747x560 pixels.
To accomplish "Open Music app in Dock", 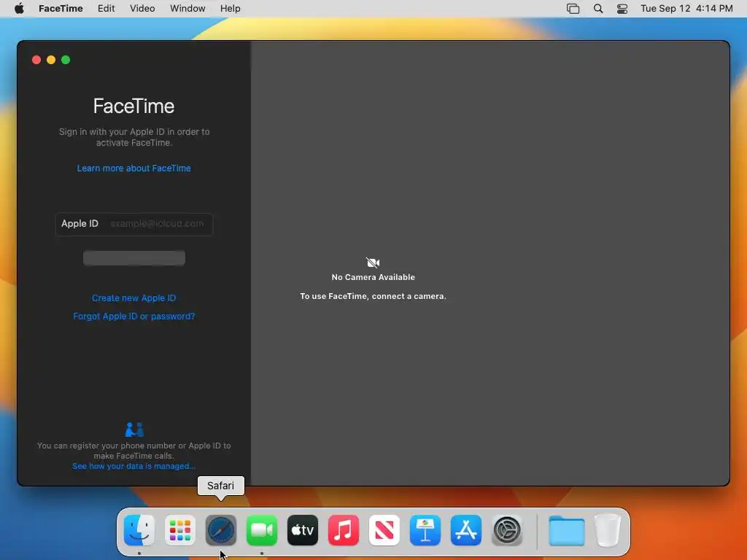I will tap(344, 530).
